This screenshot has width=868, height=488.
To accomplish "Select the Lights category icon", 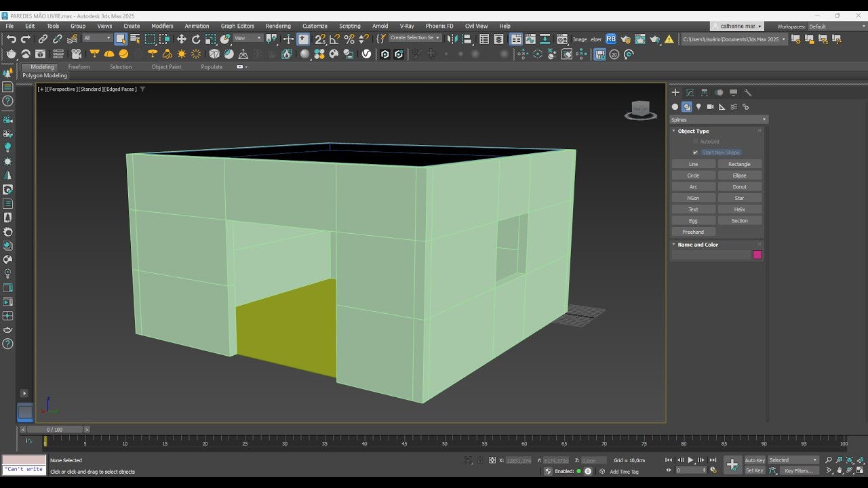I will coord(698,106).
